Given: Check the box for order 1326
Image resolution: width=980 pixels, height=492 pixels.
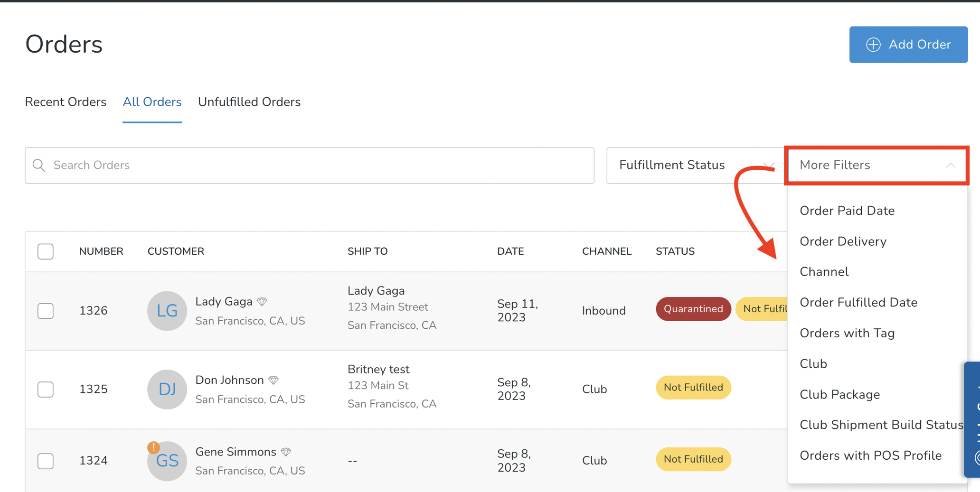Looking at the screenshot, I should point(46,311).
